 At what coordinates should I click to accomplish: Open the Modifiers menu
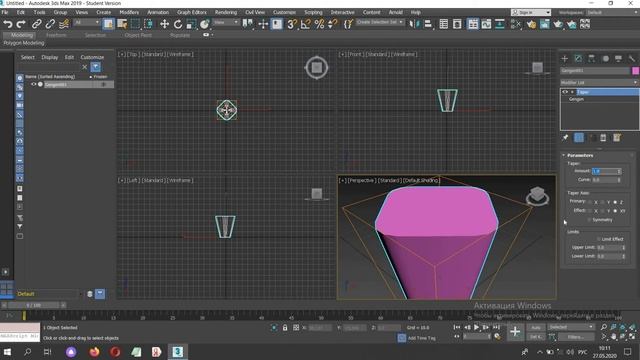click(x=129, y=12)
